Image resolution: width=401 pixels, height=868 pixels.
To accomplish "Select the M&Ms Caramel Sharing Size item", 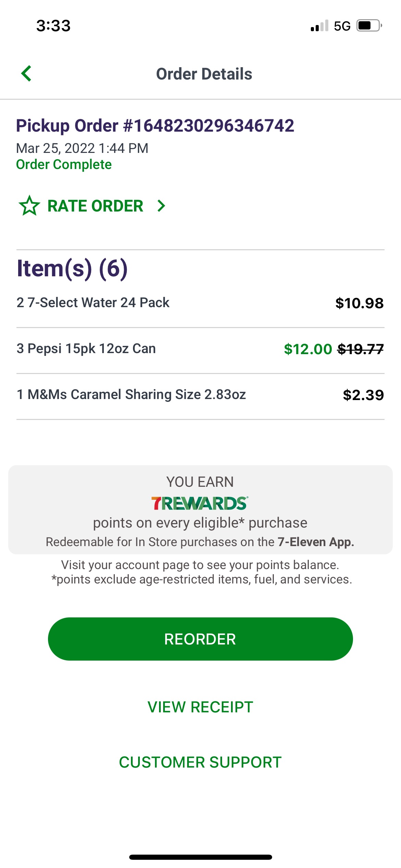I will [x=131, y=395].
